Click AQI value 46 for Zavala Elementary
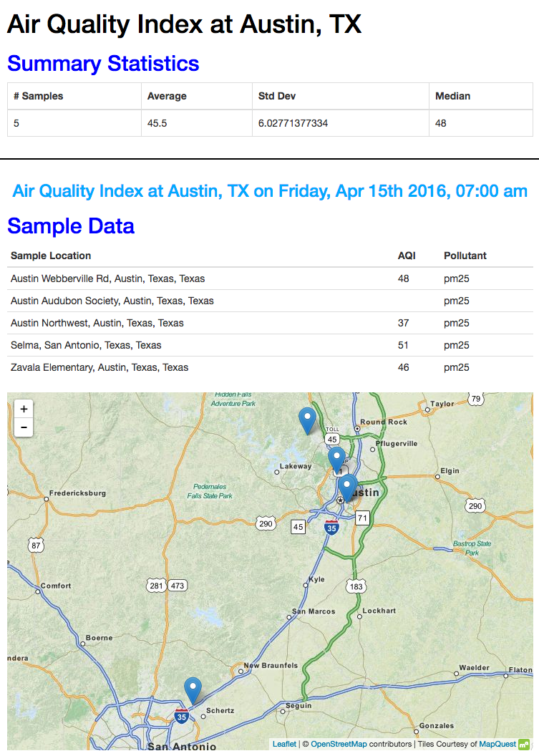Screen dimensions: 539x756 tap(403, 367)
